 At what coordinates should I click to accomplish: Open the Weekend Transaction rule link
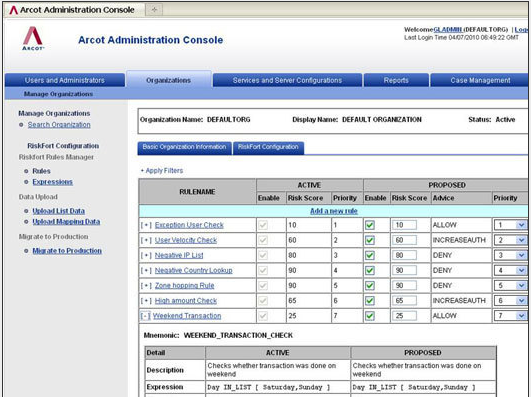187,316
